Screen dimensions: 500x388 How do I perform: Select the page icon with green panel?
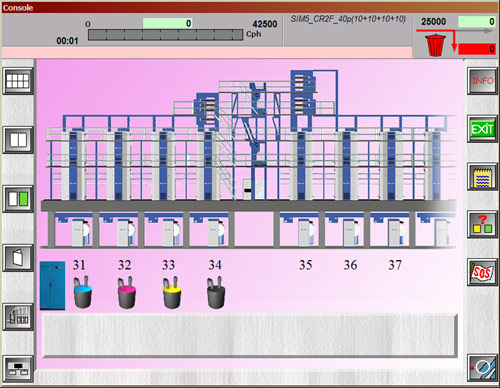18,199
